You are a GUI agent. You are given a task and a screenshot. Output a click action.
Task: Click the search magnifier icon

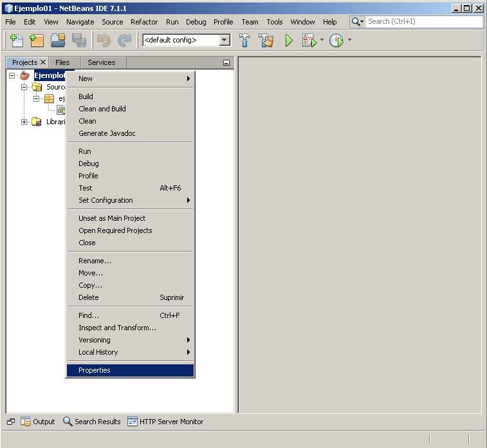pos(356,22)
